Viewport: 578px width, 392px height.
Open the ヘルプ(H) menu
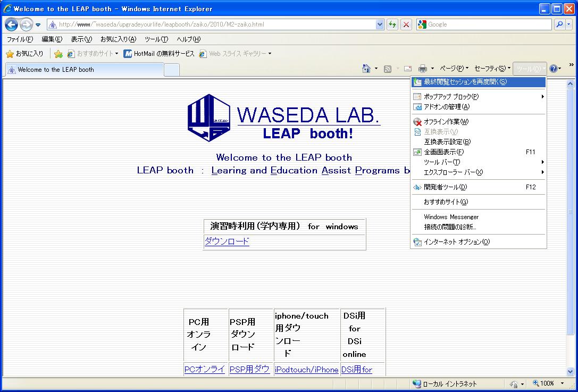pyautogui.click(x=189, y=39)
